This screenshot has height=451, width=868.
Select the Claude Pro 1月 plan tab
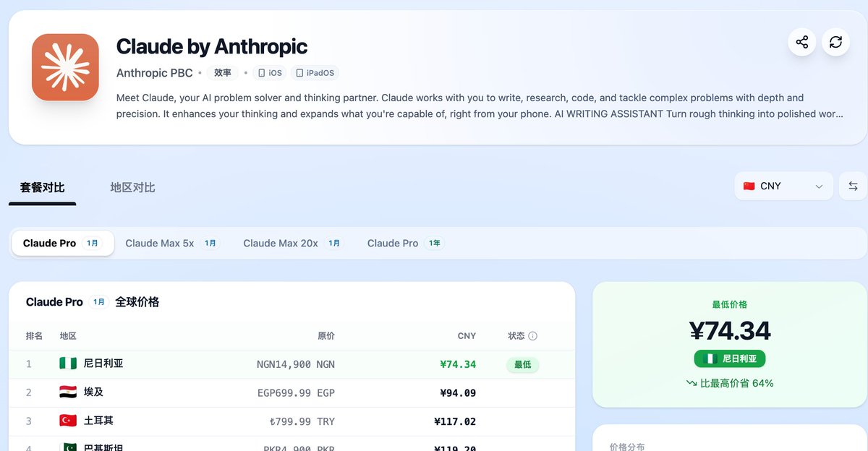tap(63, 243)
